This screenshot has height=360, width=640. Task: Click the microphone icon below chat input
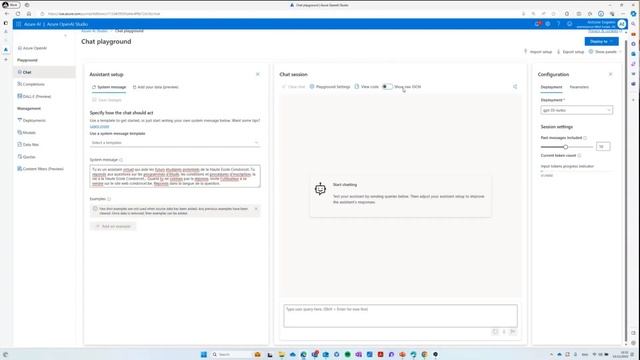click(x=504, y=332)
